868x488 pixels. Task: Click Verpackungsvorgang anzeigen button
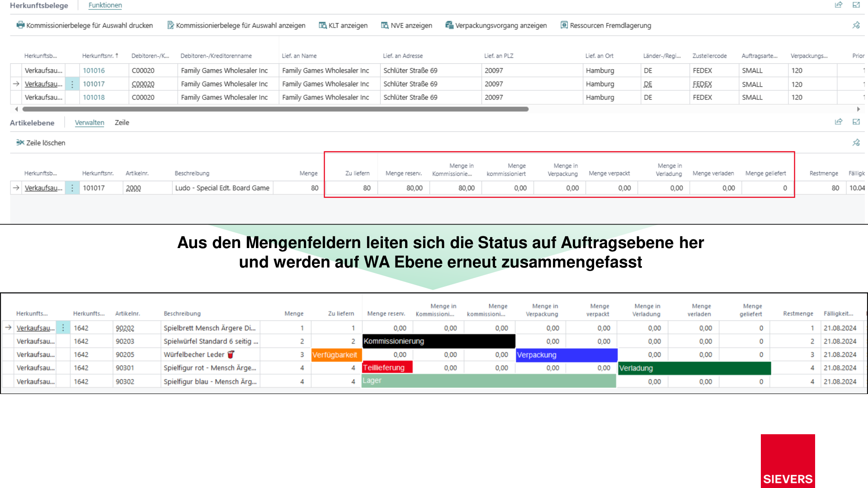tap(496, 25)
